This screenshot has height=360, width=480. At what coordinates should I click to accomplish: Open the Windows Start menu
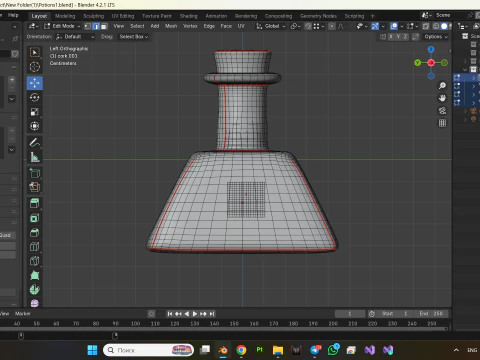pyautogui.click(x=92, y=350)
